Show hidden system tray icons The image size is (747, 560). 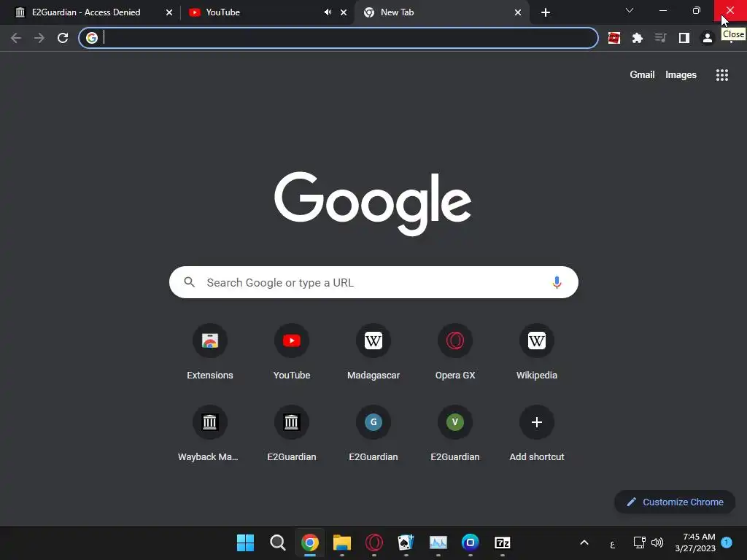[584, 542]
